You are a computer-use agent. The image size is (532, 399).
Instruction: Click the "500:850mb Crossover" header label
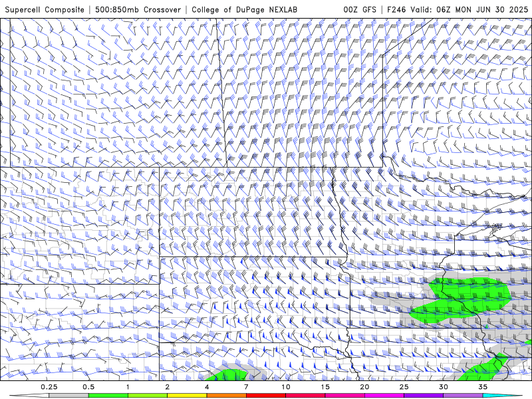138,10
